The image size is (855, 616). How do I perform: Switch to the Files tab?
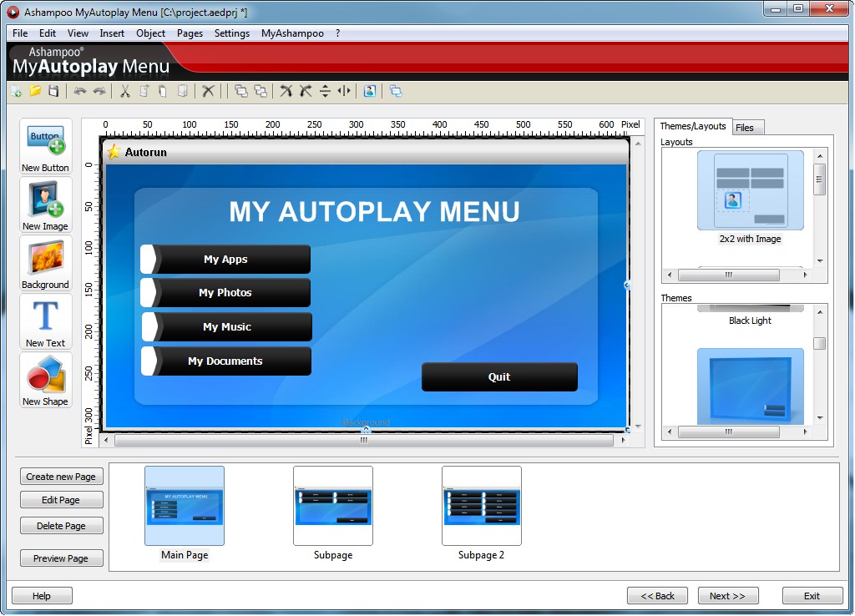[745, 128]
